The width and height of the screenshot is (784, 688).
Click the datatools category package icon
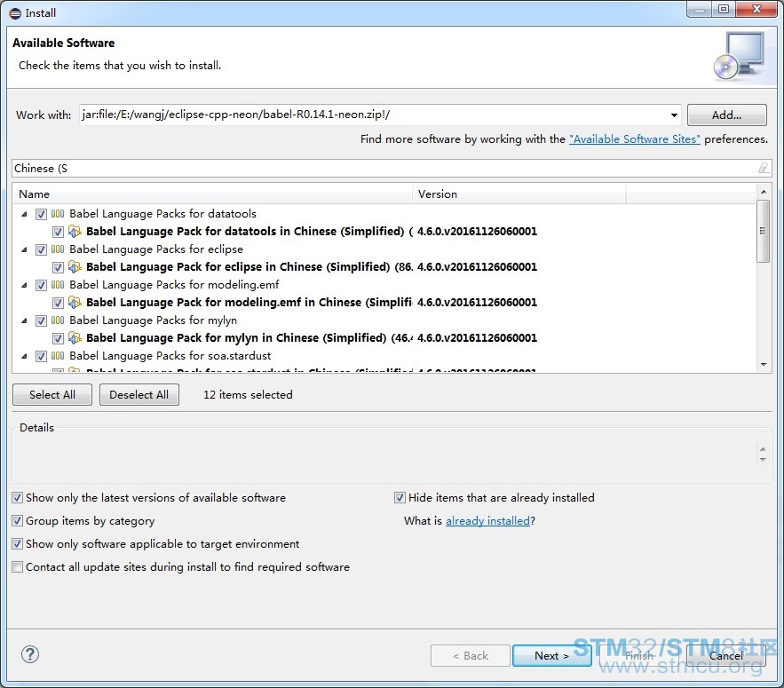[x=58, y=214]
